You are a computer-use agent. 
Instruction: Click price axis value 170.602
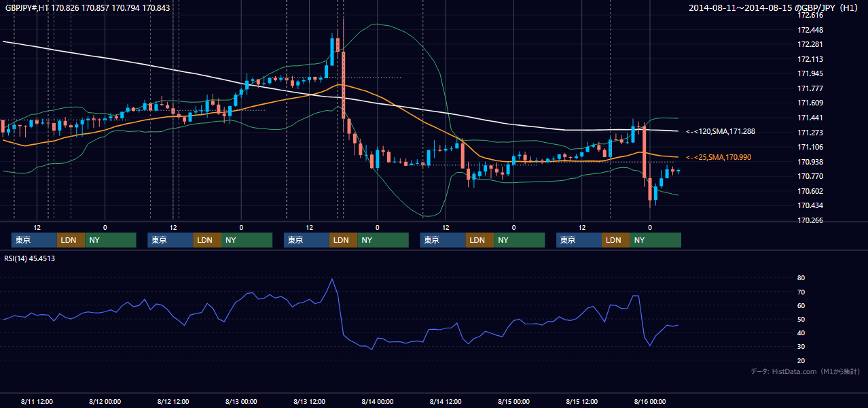coord(810,191)
